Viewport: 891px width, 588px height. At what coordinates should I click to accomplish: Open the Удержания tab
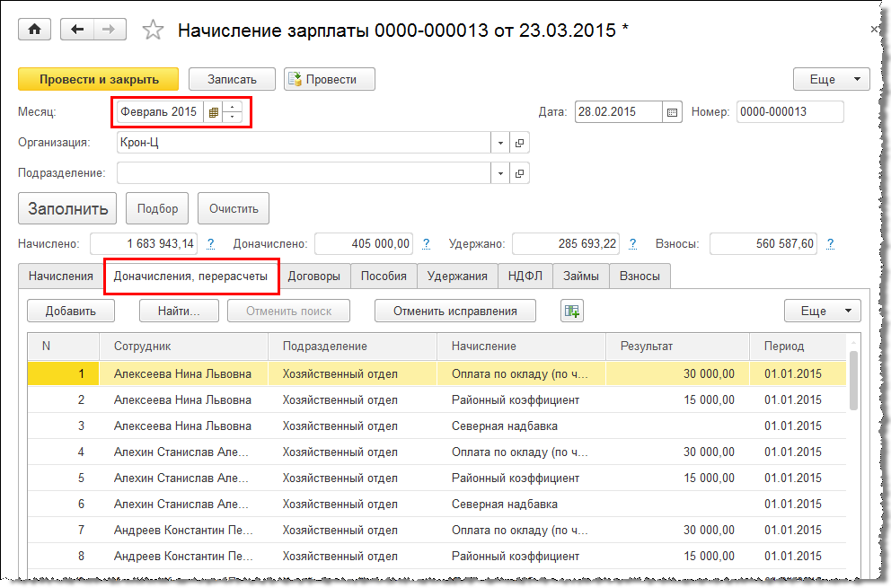457,276
